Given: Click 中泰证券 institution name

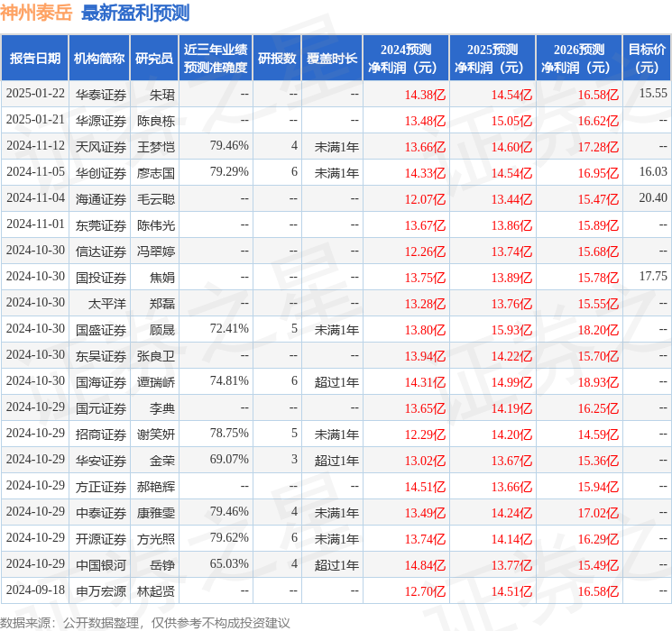Looking at the screenshot, I should [101, 513].
